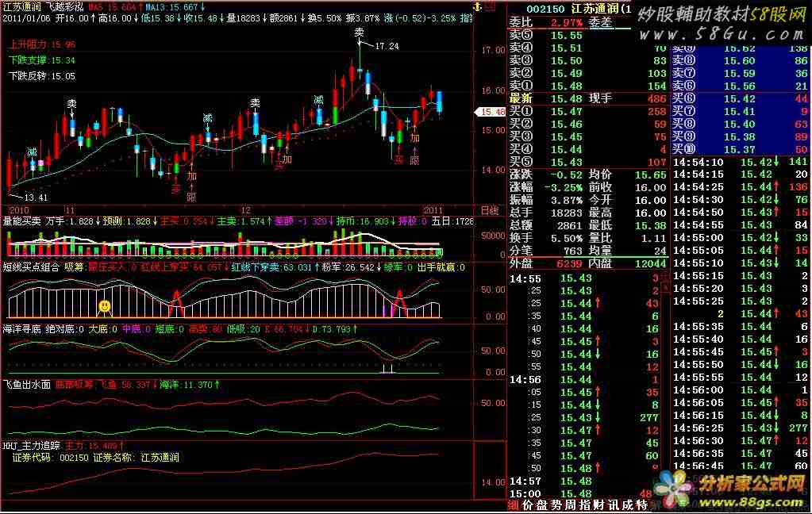Click the 换手 5.50% turnover value

point(567,238)
